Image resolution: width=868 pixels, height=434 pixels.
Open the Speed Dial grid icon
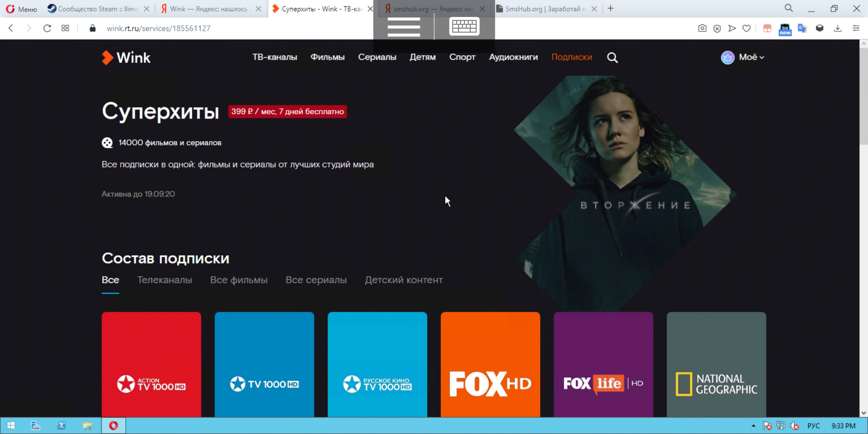pyautogui.click(x=65, y=28)
